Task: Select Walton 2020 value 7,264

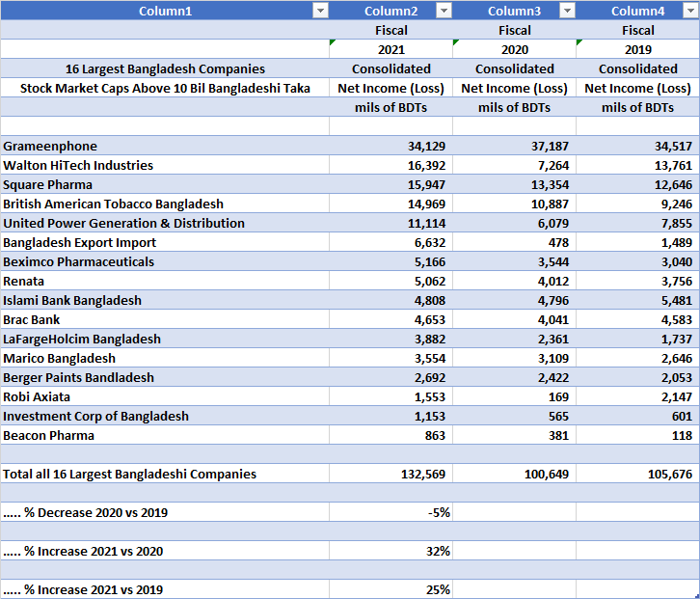Action: 514,165
